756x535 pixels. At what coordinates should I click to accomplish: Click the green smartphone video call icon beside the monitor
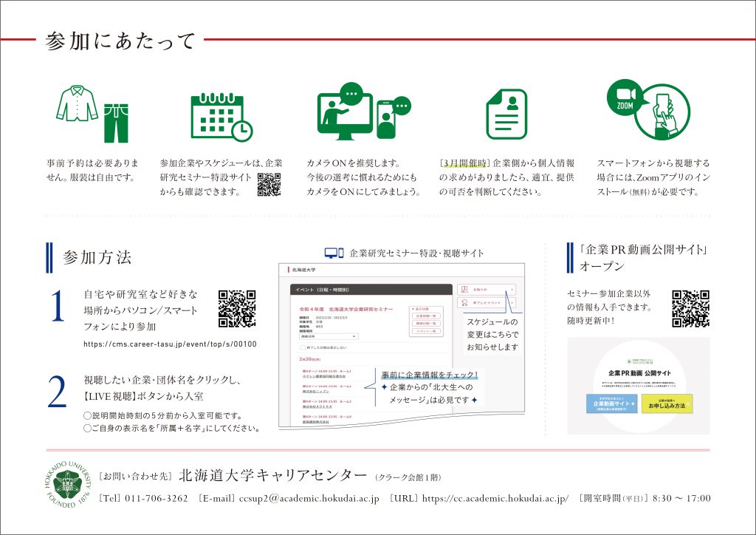coord(394,119)
